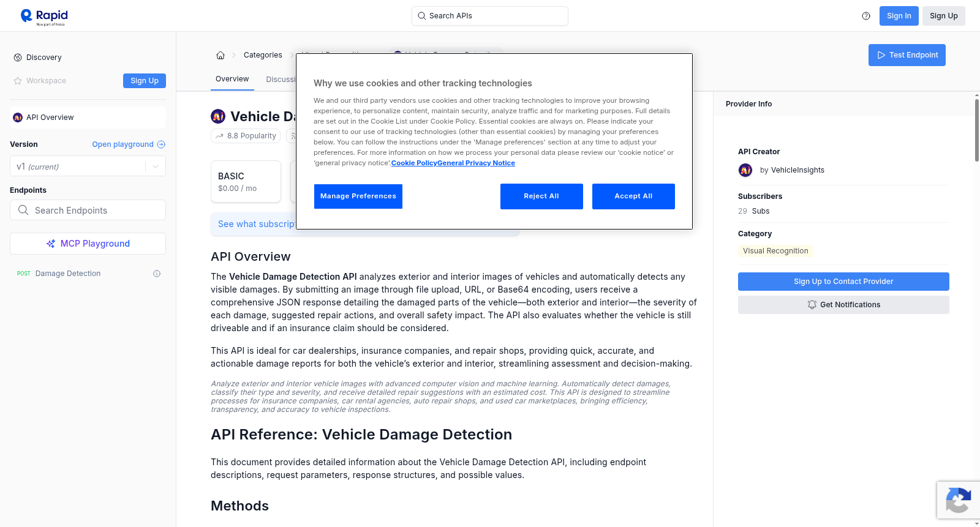Click the 'by VehicleInsights' creator name

click(x=792, y=170)
